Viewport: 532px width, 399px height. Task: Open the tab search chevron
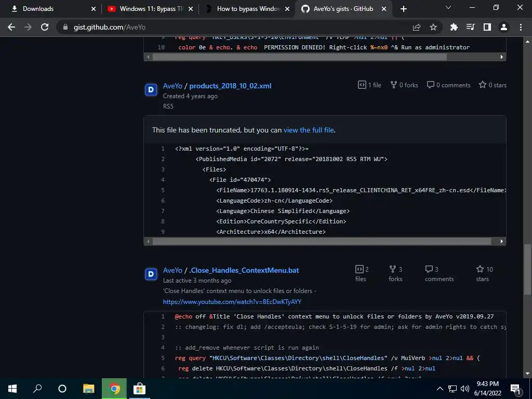click(x=448, y=7)
